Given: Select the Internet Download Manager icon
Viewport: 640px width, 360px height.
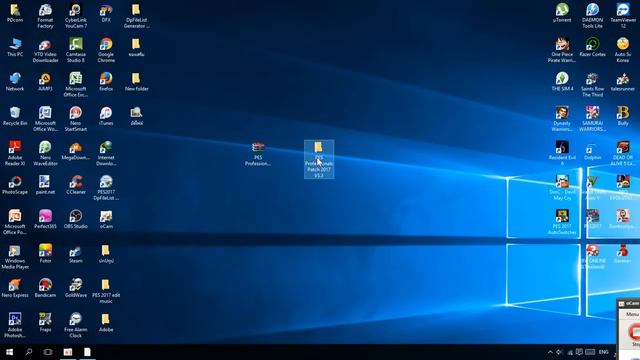Looking at the screenshot, I should coord(106,153).
